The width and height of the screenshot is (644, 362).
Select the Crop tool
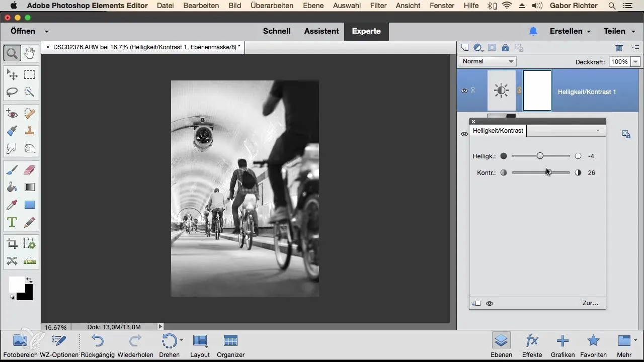pos(12,244)
